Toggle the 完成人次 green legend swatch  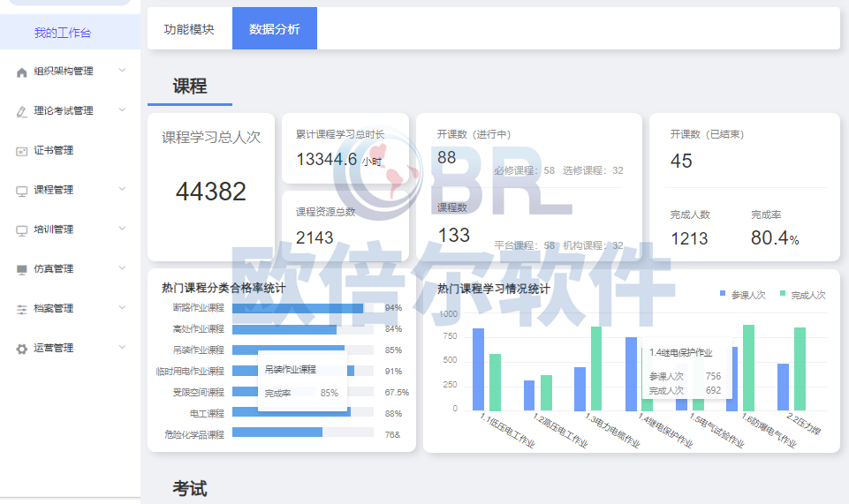click(783, 294)
